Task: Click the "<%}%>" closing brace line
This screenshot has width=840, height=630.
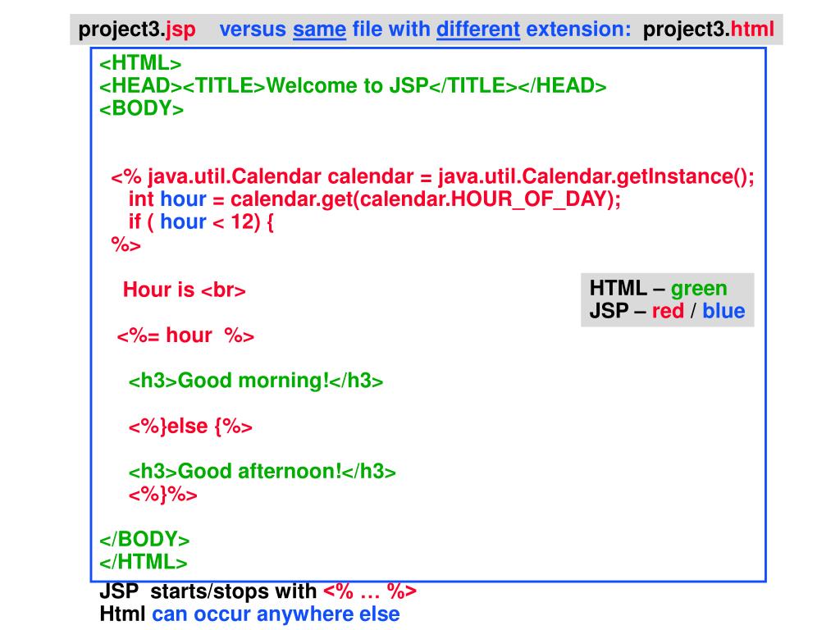Action: pyautogui.click(x=163, y=495)
